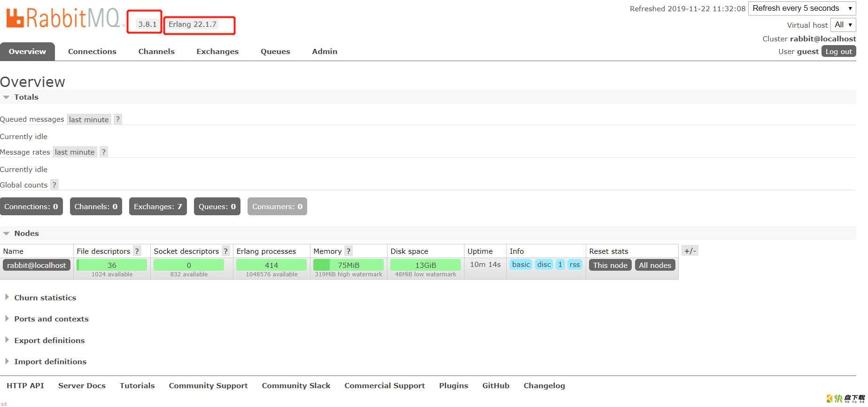Open the Virtual host selector
This screenshot has width=868, height=407.
click(x=843, y=25)
